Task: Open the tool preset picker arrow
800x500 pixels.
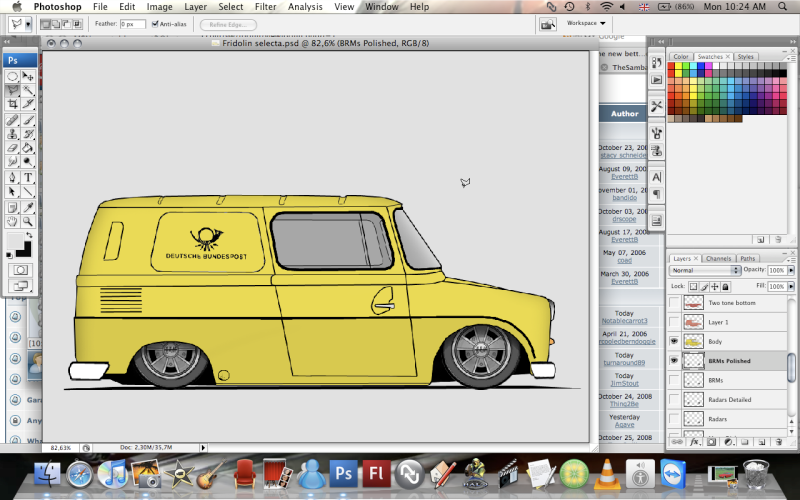Action: click(29, 24)
